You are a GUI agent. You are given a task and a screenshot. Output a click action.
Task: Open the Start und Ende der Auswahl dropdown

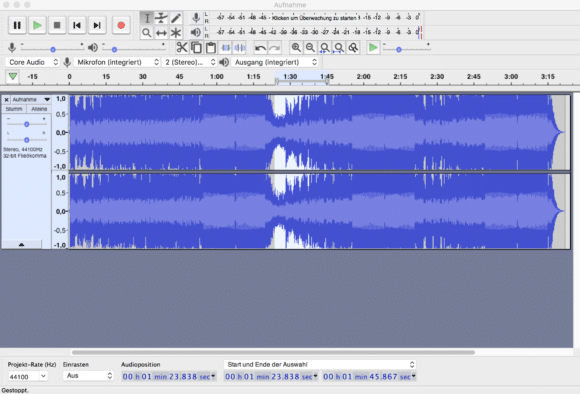pyautogui.click(x=320, y=364)
